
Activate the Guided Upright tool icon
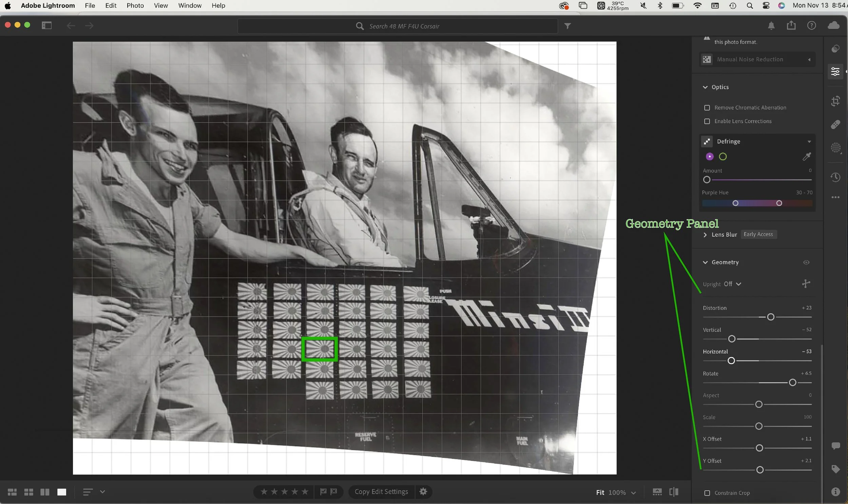pos(806,284)
